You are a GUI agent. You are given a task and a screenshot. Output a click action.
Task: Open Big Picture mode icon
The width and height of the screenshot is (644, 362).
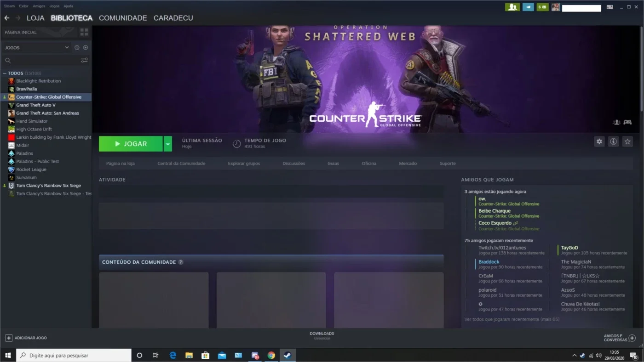click(x=610, y=7)
